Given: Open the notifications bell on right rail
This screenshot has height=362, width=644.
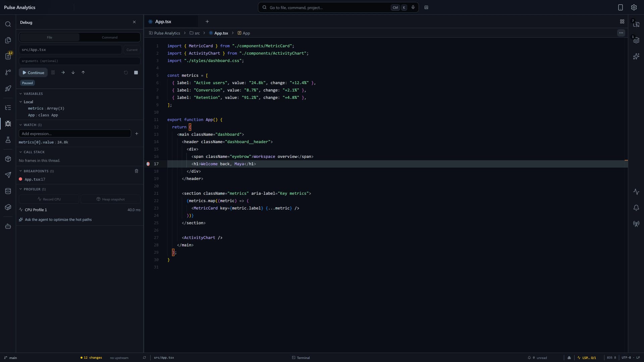Looking at the screenshot, I should [x=636, y=208].
